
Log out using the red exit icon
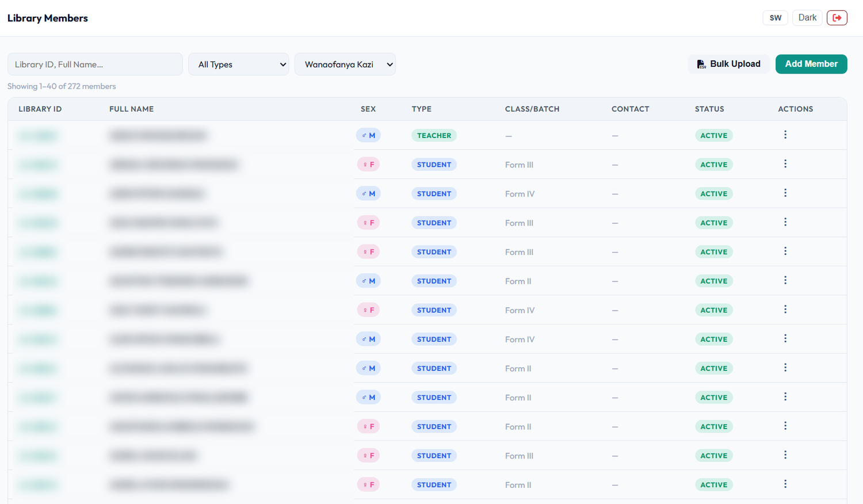837,18
